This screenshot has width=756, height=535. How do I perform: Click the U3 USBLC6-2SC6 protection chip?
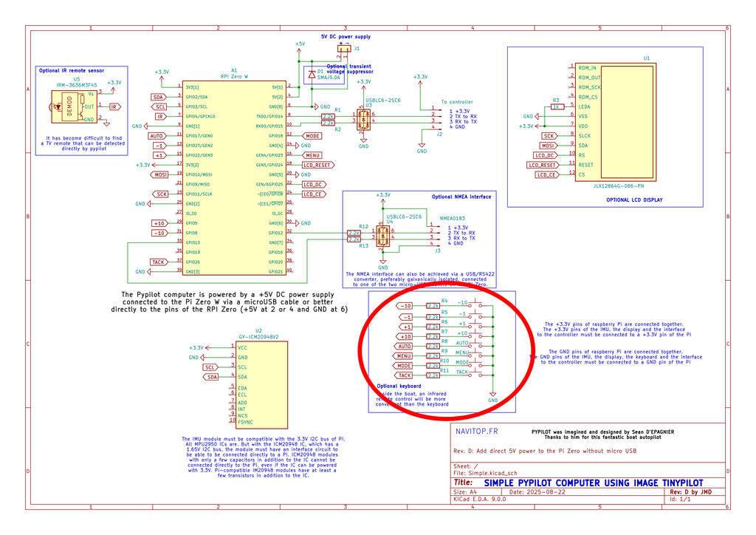point(363,120)
